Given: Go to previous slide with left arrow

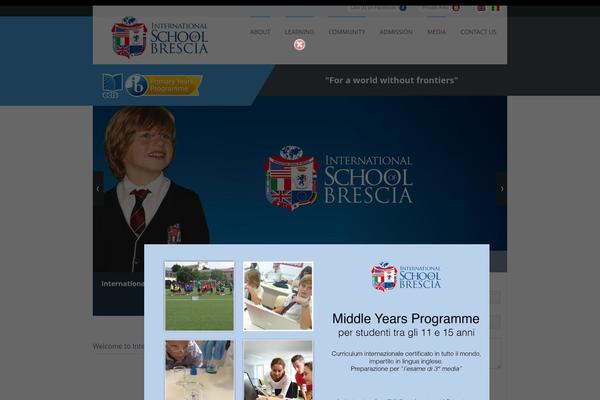Looking at the screenshot, I should click(x=98, y=189).
